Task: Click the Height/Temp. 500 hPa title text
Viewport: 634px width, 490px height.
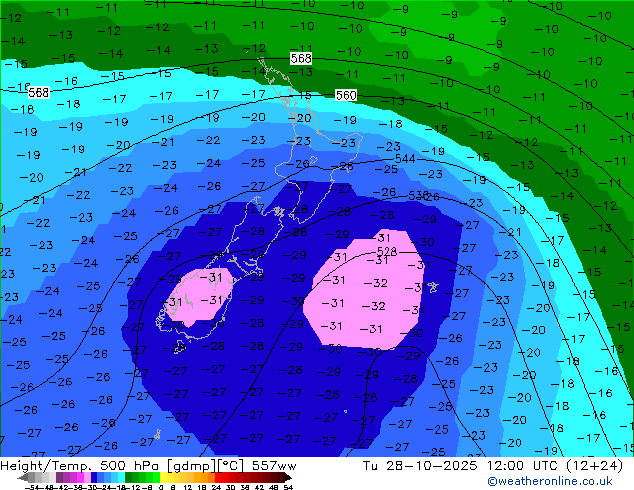Action: pyautogui.click(x=82, y=466)
